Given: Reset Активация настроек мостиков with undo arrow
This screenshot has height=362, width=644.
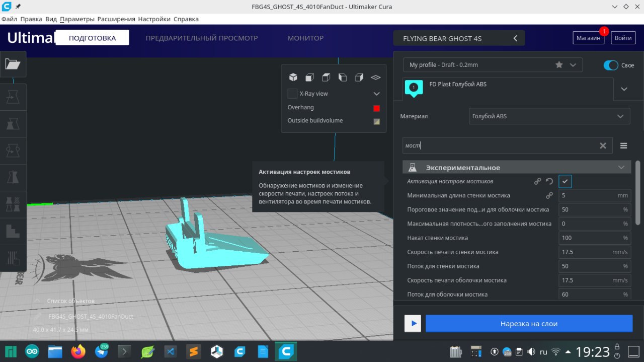Looking at the screenshot, I should (x=549, y=181).
